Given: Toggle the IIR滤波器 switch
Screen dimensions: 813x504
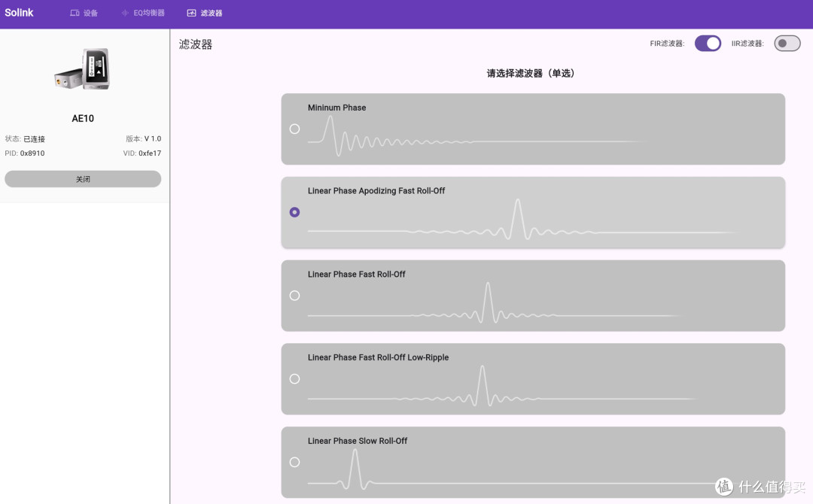Looking at the screenshot, I should click(x=787, y=44).
